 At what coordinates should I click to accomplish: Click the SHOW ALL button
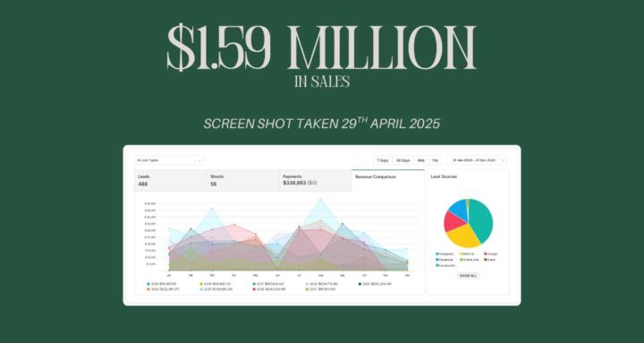pos(468,276)
